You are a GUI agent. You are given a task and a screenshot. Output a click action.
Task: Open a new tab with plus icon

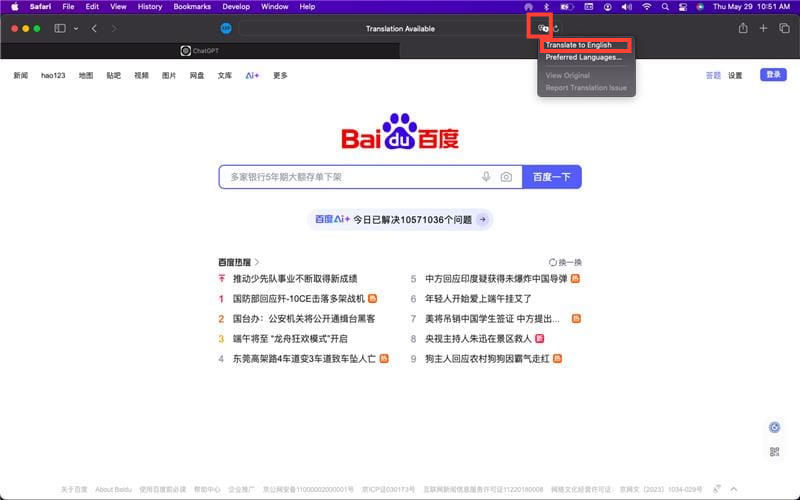[764, 28]
